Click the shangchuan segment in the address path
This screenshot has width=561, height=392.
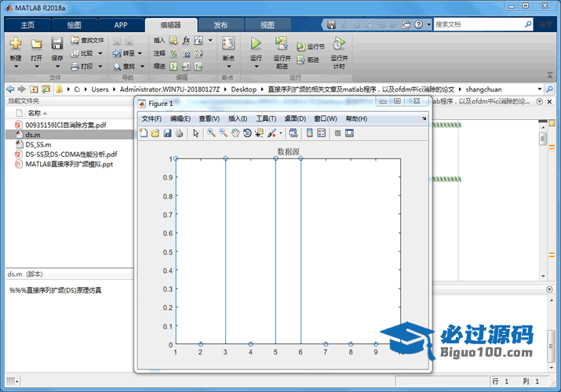pos(483,89)
